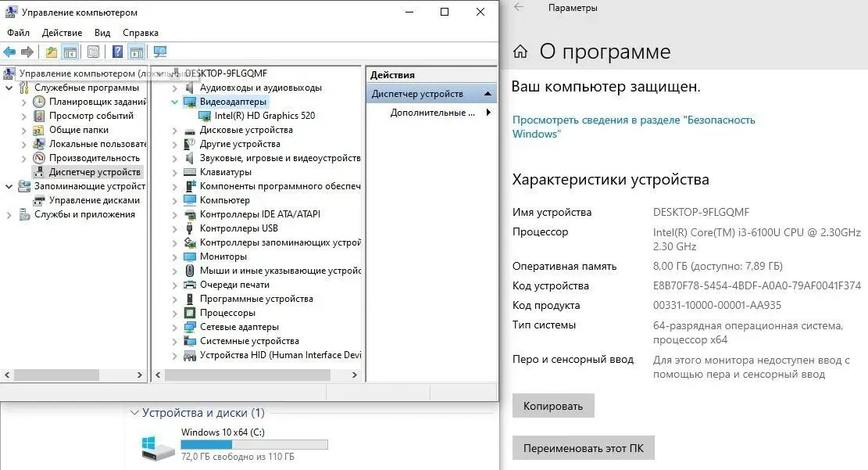Click the Home icon beside О программе
Image resolution: width=868 pixels, height=470 pixels.
520,52
